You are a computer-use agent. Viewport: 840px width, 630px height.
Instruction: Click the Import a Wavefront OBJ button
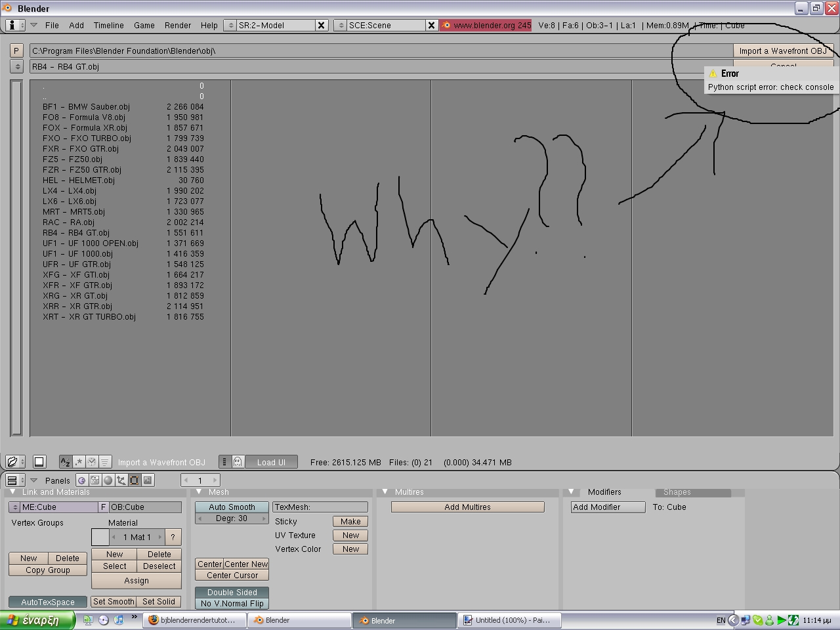coord(783,51)
